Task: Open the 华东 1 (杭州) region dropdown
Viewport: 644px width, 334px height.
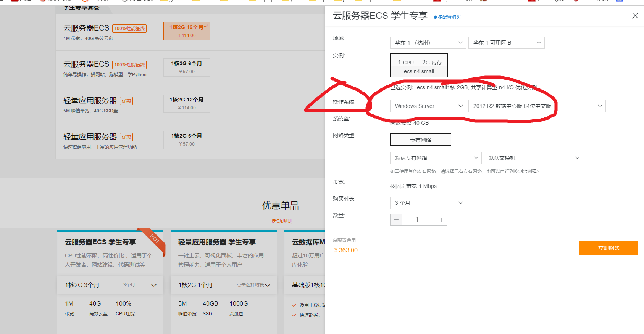Action: [428, 43]
